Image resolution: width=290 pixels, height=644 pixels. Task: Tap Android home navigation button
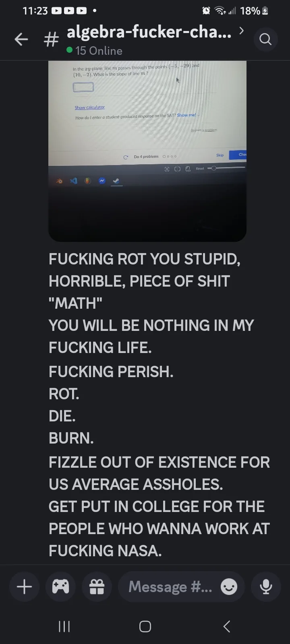pyautogui.click(x=145, y=626)
